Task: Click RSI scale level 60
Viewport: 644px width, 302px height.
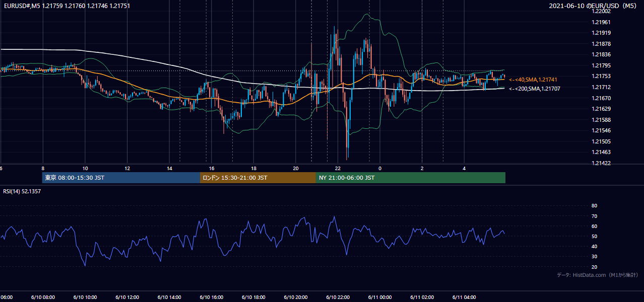Action: click(594, 226)
